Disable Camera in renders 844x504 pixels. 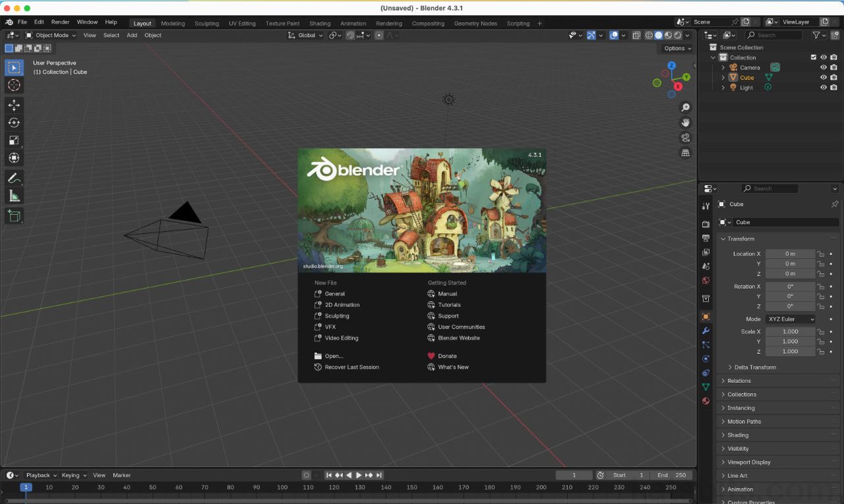[834, 67]
